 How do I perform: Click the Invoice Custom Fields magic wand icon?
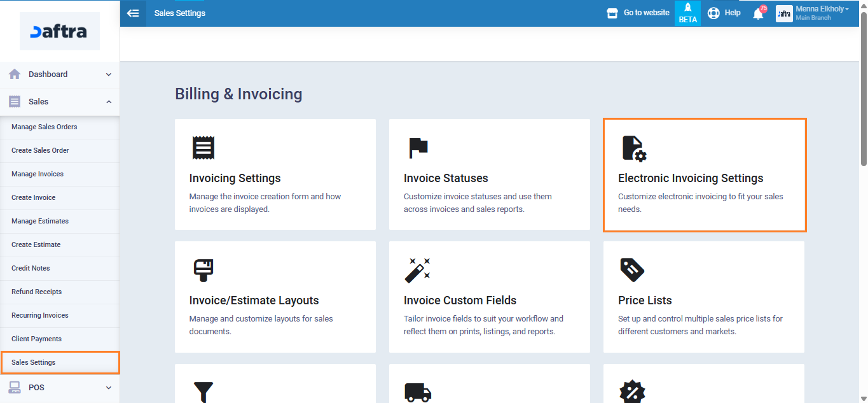(418, 270)
